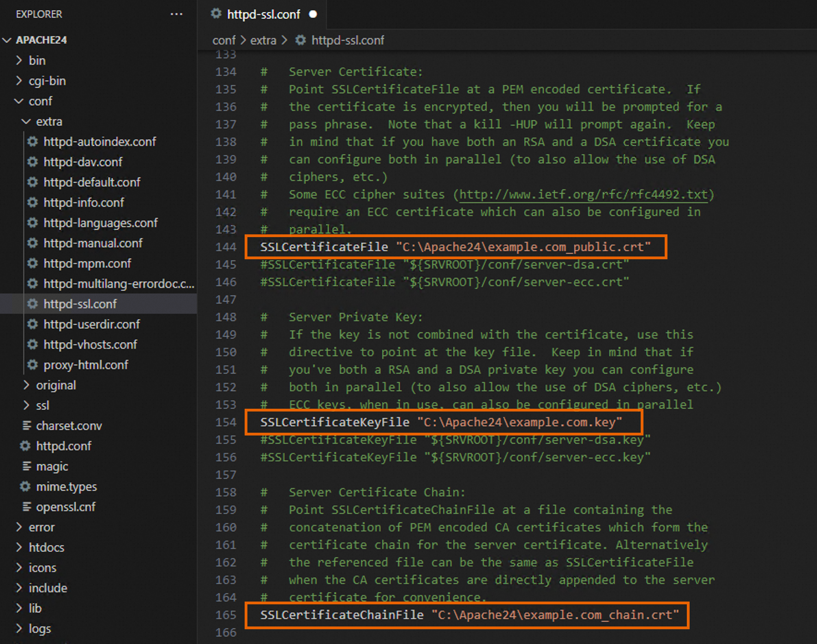817x644 pixels.
Task: Open the extra breadcrumb menu
Action: click(x=263, y=41)
